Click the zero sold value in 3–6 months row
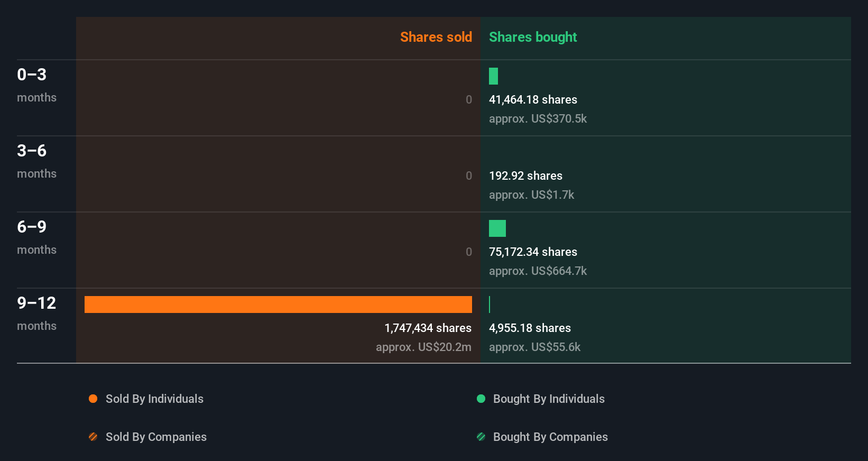 coord(468,176)
